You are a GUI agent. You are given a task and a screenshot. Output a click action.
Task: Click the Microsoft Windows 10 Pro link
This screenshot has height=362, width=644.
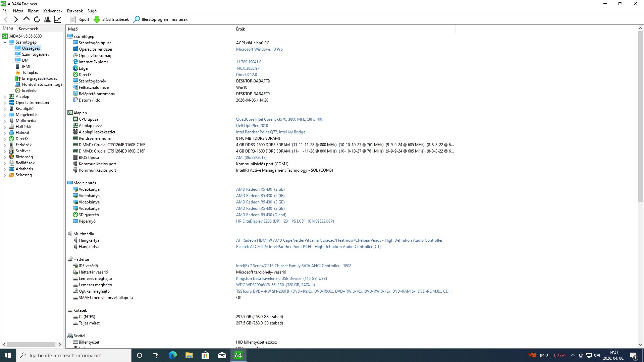(x=259, y=49)
